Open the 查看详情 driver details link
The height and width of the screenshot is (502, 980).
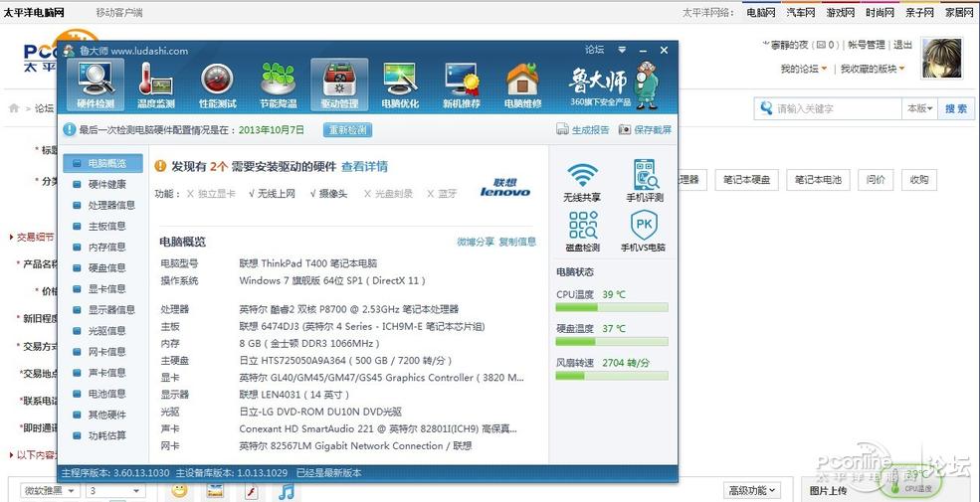364,167
